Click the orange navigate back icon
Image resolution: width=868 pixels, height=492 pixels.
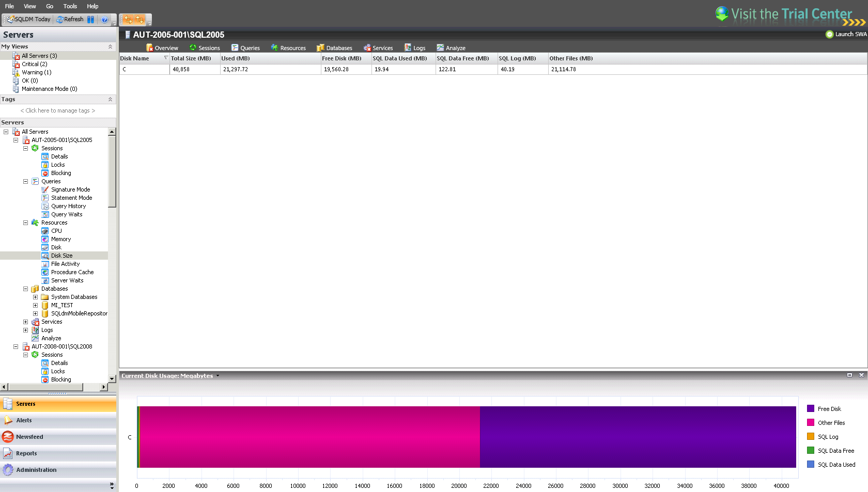click(x=128, y=19)
